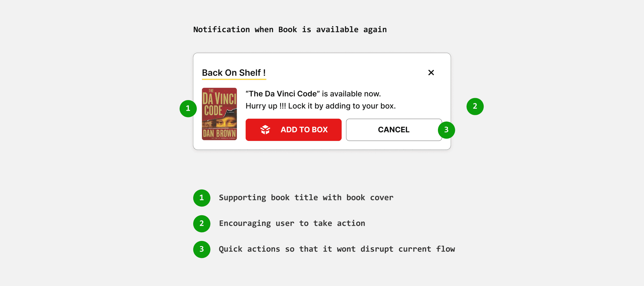Click the Notification when Book is available heading

coord(290,30)
